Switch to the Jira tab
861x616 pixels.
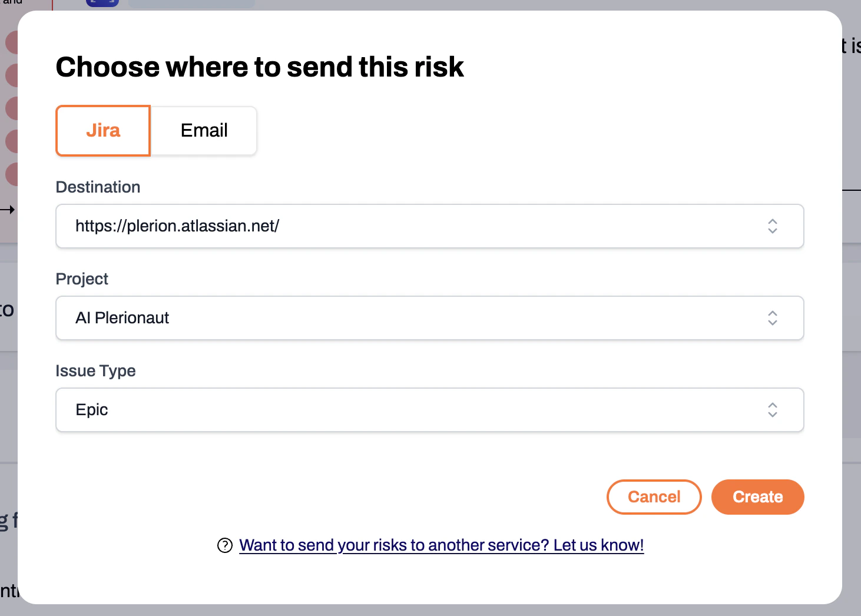click(102, 130)
